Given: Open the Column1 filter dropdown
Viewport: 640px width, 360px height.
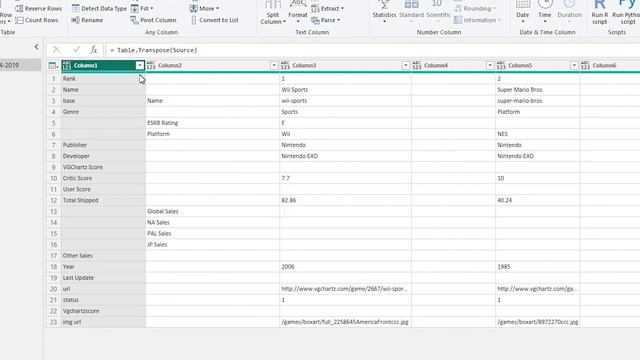Looking at the screenshot, I should [140, 65].
